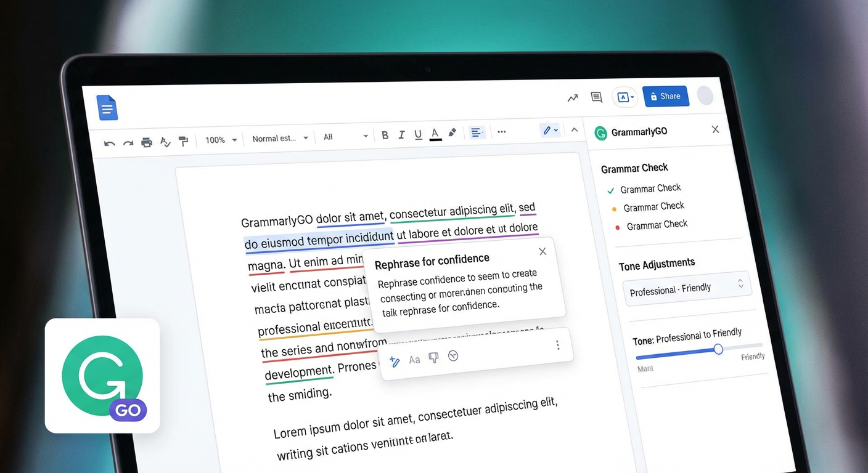Click the tone slider handle
The width and height of the screenshot is (868, 473).
(718, 349)
